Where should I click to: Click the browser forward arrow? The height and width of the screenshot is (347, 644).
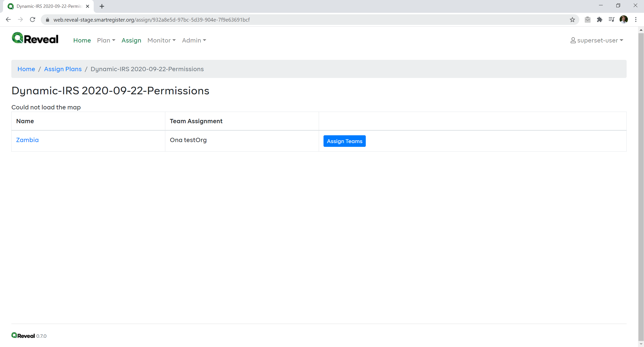point(20,19)
